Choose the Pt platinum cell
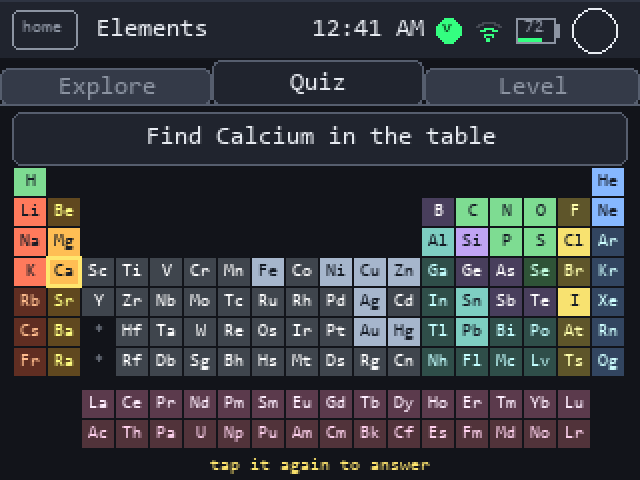This screenshot has height=480, width=640. (336, 332)
